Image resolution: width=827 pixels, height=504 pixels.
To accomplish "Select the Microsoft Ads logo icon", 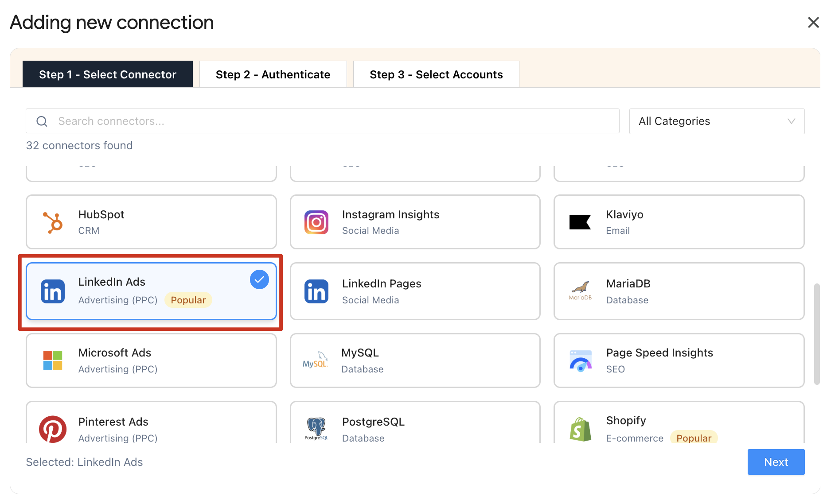I will (53, 361).
